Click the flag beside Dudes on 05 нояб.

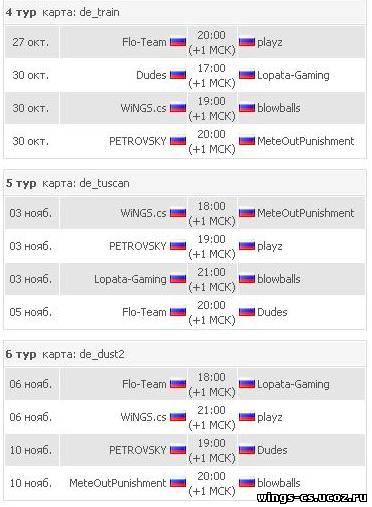click(247, 312)
